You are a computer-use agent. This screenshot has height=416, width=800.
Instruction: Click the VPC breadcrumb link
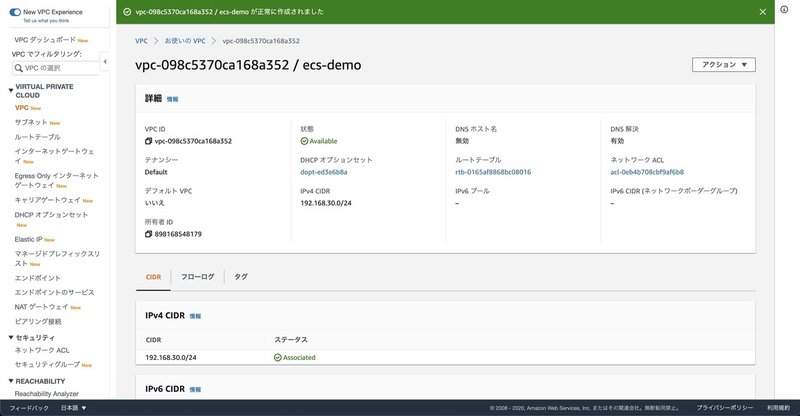(x=141, y=41)
